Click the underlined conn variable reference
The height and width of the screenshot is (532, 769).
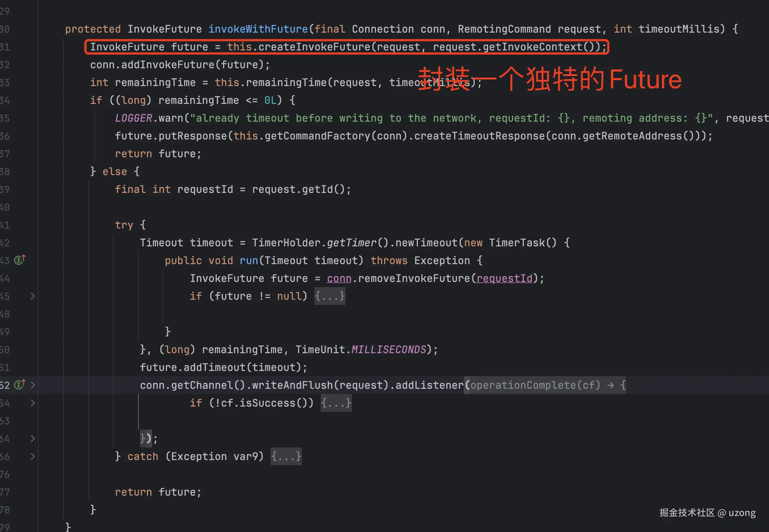[339, 278]
